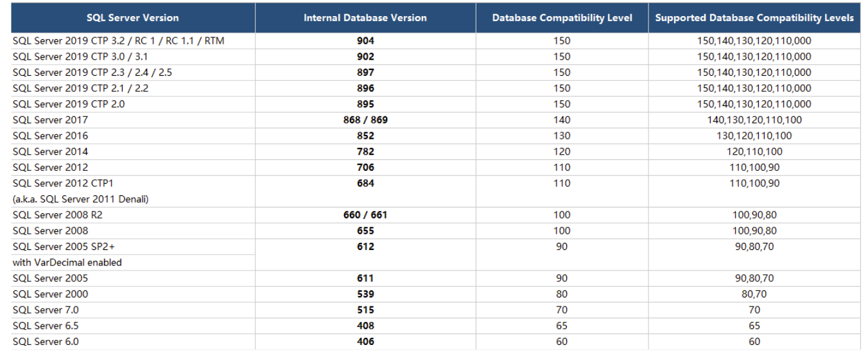Click internal version '612'

(x=365, y=247)
